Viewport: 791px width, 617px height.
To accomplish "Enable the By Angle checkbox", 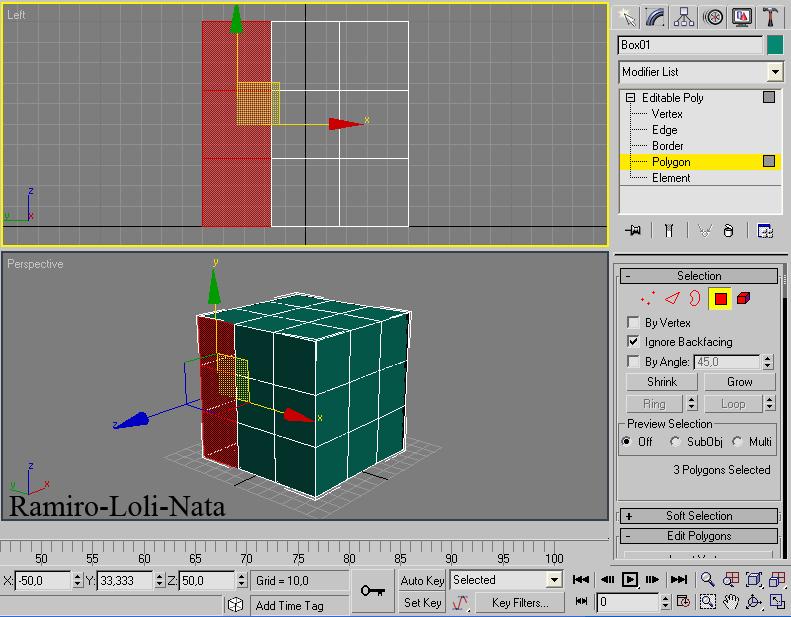I will [x=633, y=362].
